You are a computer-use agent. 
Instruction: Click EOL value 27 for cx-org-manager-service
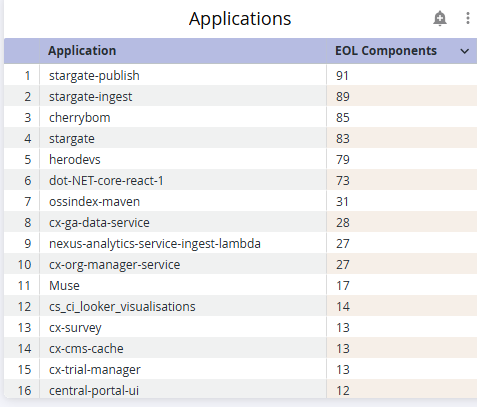click(343, 265)
